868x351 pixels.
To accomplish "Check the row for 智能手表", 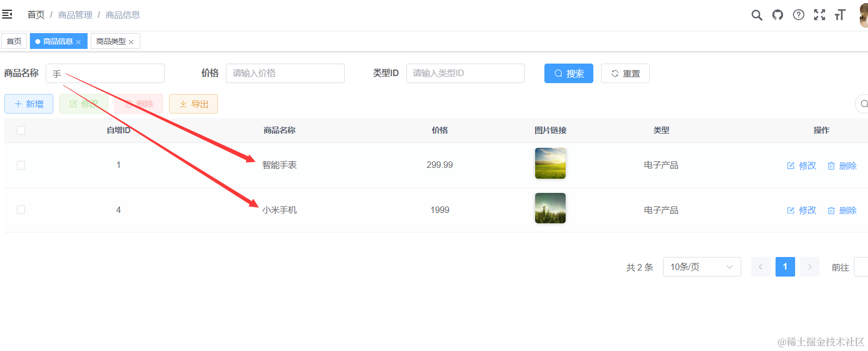I will pos(21,165).
